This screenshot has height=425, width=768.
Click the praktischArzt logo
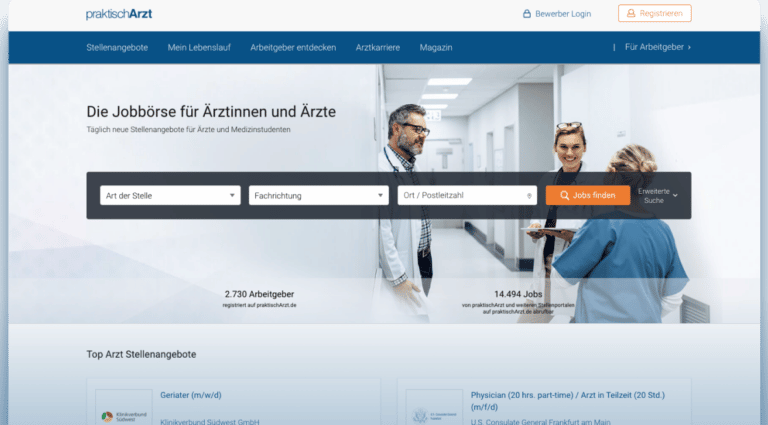pos(119,14)
